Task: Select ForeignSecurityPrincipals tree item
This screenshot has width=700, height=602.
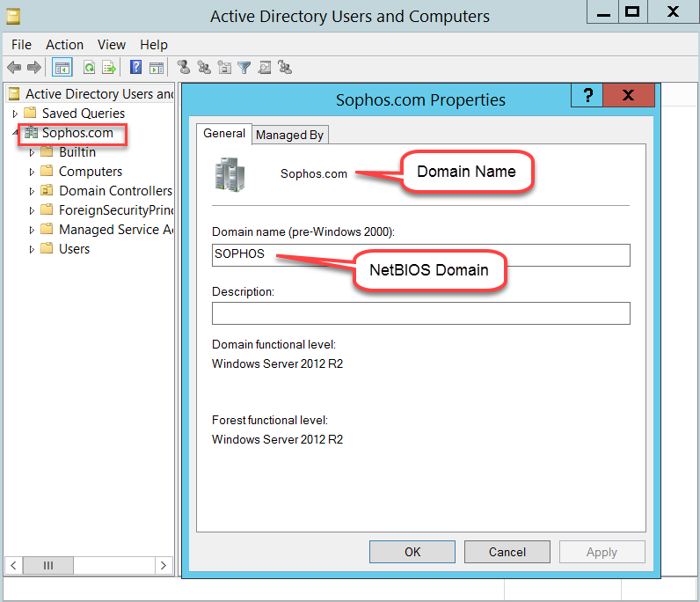Action: coord(116,210)
